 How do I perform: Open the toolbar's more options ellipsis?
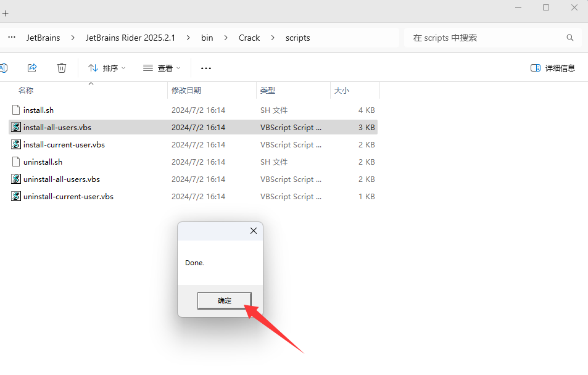[206, 68]
